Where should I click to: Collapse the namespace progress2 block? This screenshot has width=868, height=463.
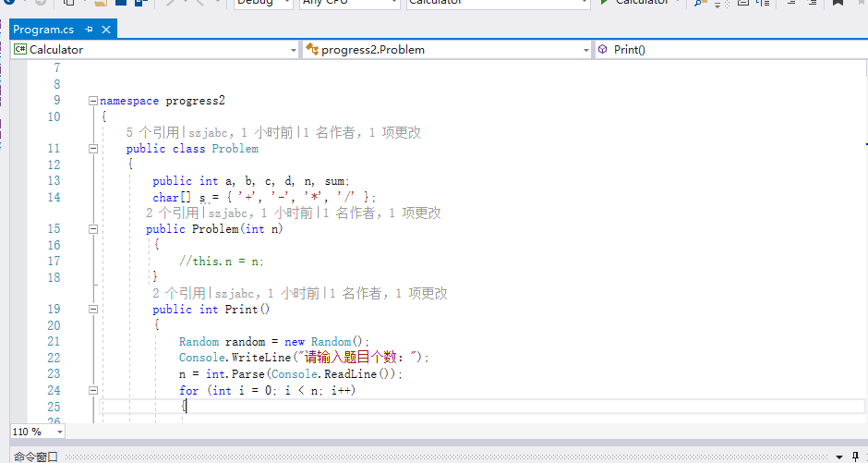93,101
